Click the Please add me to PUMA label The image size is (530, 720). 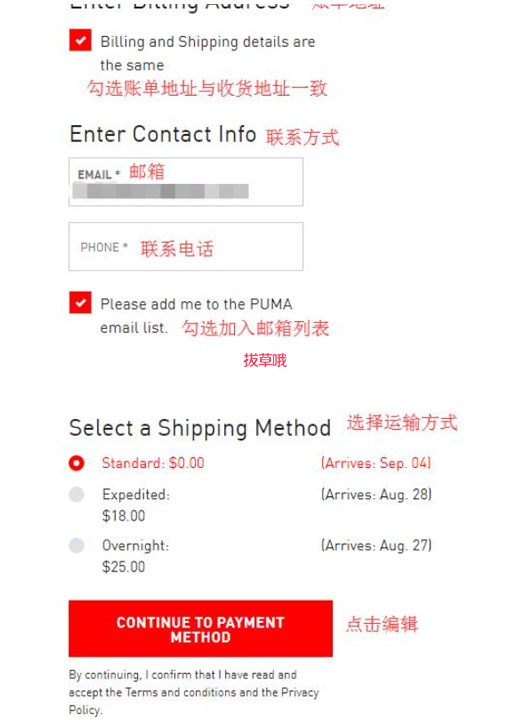pyautogui.click(x=196, y=316)
